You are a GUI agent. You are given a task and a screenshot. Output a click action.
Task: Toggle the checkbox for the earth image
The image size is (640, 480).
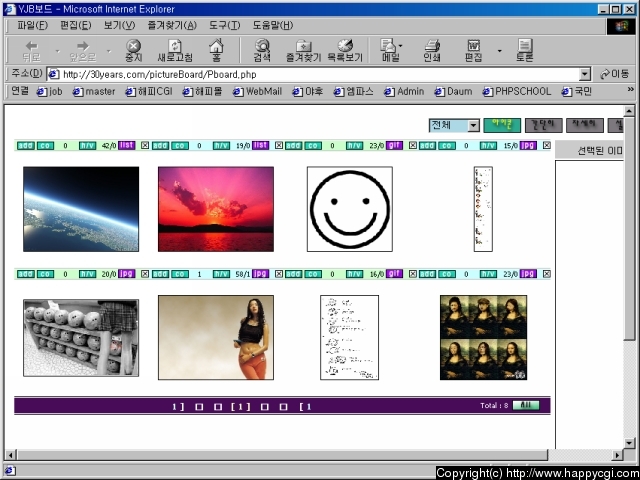pos(145,145)
